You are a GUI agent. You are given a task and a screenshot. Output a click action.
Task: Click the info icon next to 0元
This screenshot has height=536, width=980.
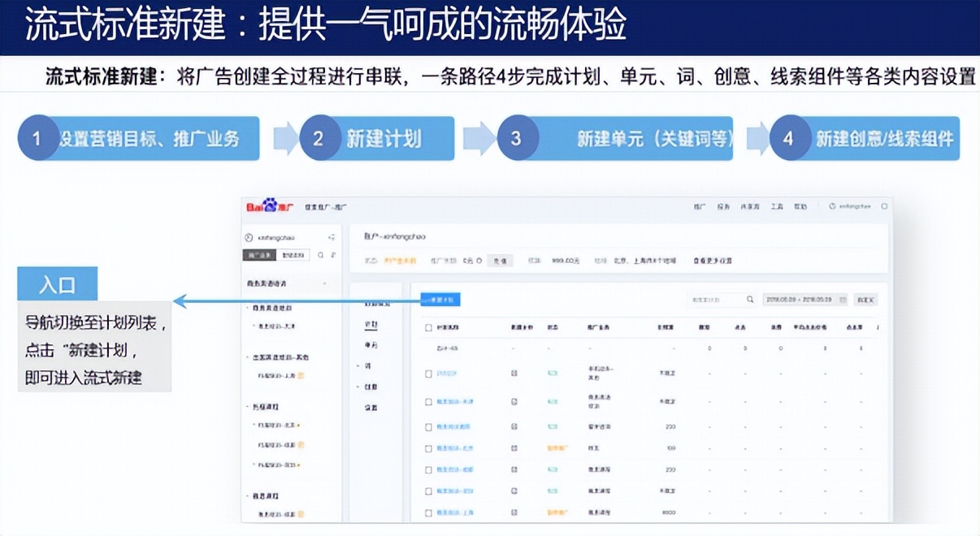click(479, 261)
